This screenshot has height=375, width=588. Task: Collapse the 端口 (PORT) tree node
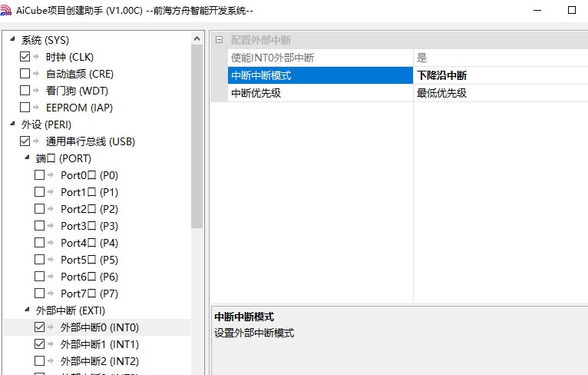(x=27, y=157)
